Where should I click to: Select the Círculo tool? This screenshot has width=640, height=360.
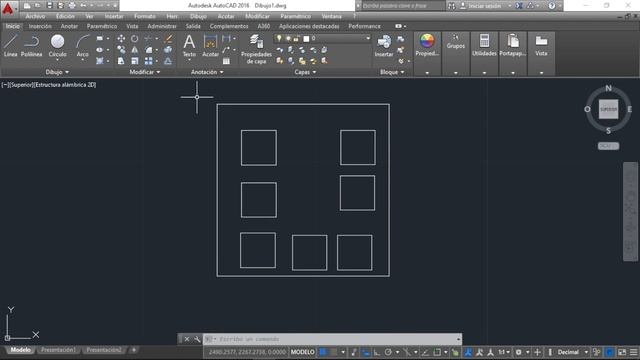coord(58,46)
